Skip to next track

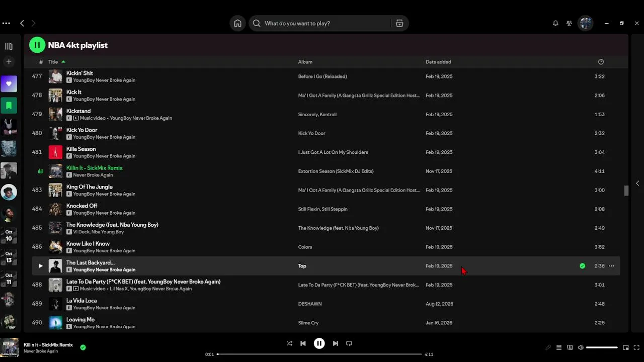(x=336, y=343)
